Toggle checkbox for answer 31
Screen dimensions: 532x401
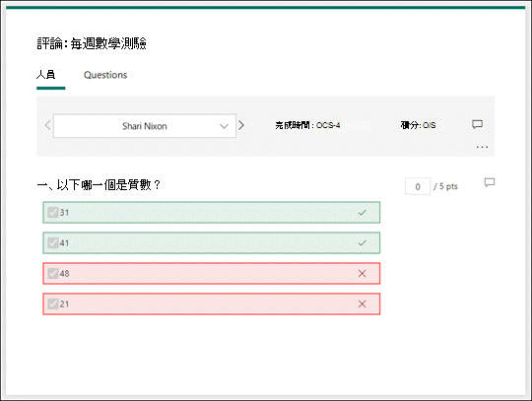53,213
